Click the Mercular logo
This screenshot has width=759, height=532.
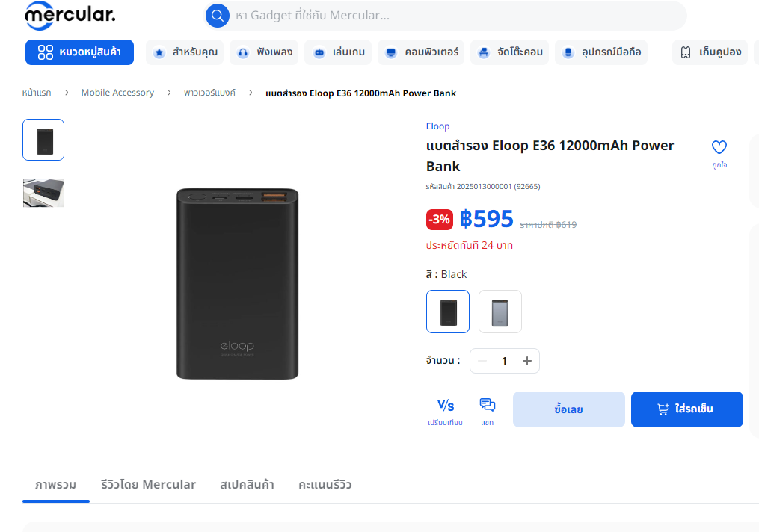[70, 16]
